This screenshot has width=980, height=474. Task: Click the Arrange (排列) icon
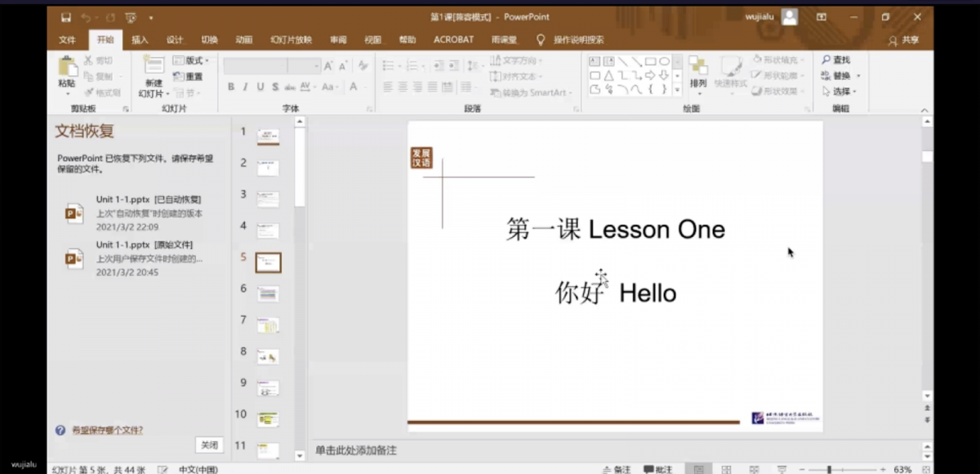click(x=698, y=67)
